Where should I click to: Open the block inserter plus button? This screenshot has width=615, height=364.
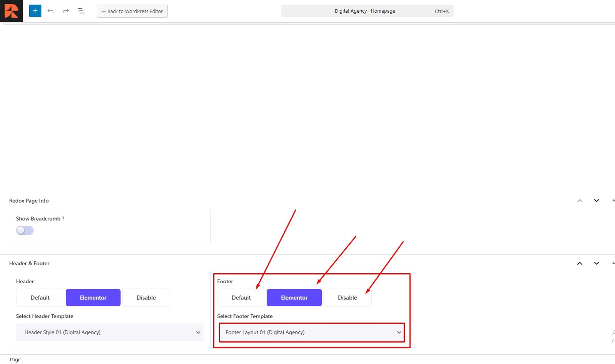[35, 11]
